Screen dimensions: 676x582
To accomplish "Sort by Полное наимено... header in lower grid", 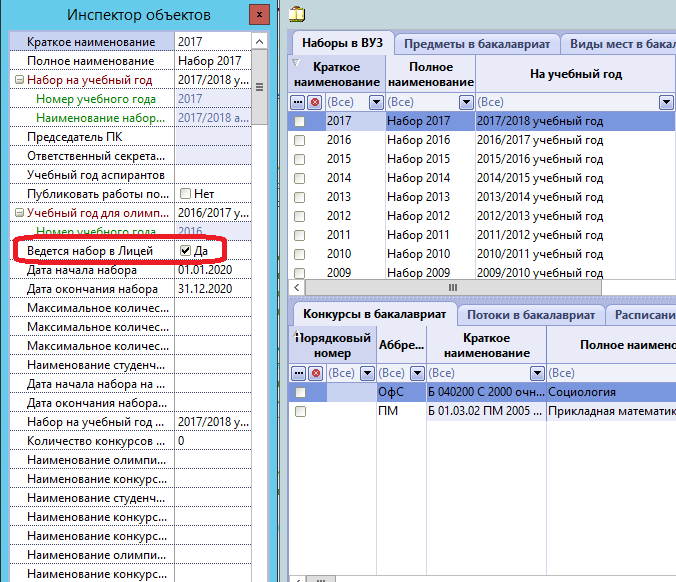I will (611, 345).
